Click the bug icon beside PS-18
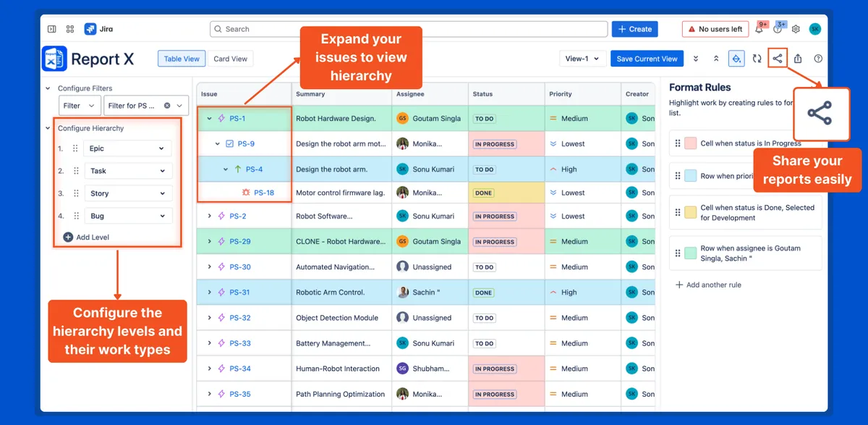This screenshot has width=868, height=425. [x=246, y=193]
